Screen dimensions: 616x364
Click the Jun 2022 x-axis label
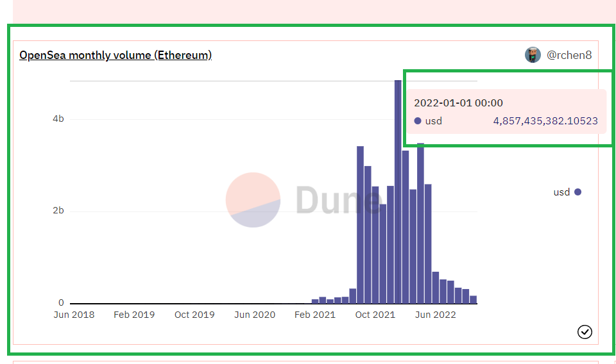tap(435, 315)
